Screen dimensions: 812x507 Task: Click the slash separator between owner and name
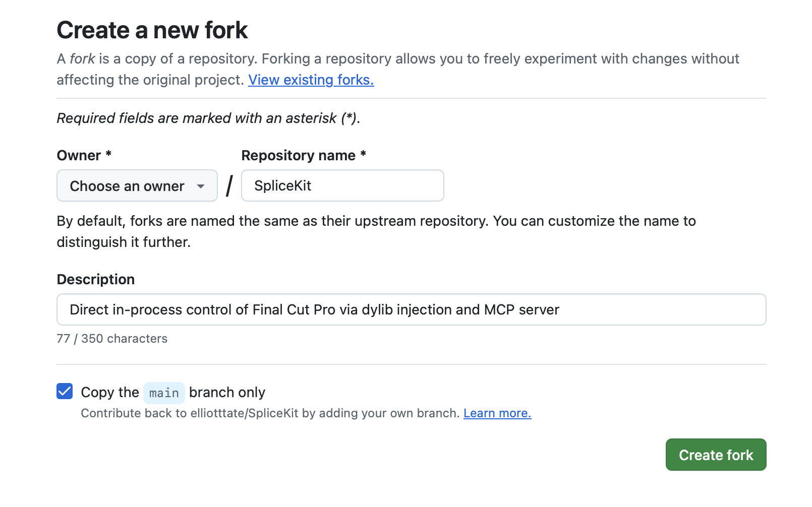(229, 186)
